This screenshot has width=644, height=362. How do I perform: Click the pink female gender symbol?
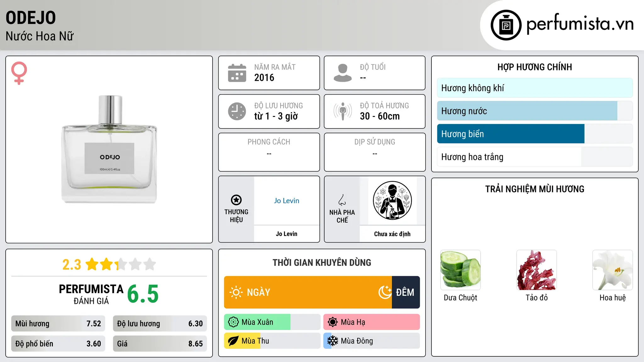tap(19, 73)
